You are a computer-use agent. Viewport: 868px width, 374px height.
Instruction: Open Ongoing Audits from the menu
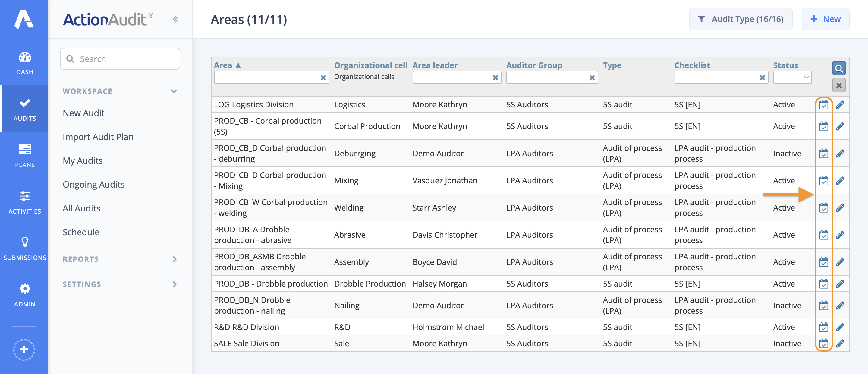pyautogui.click(x=94, y=184)
